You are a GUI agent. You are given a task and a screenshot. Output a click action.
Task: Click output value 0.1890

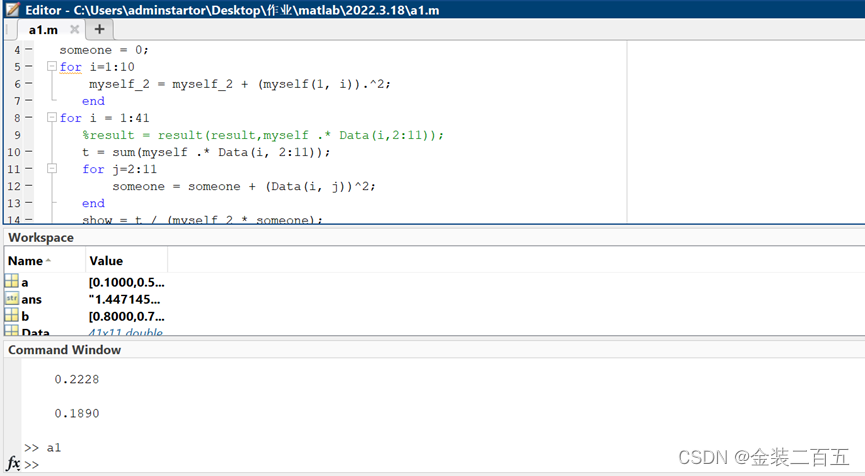pos(77,414)
